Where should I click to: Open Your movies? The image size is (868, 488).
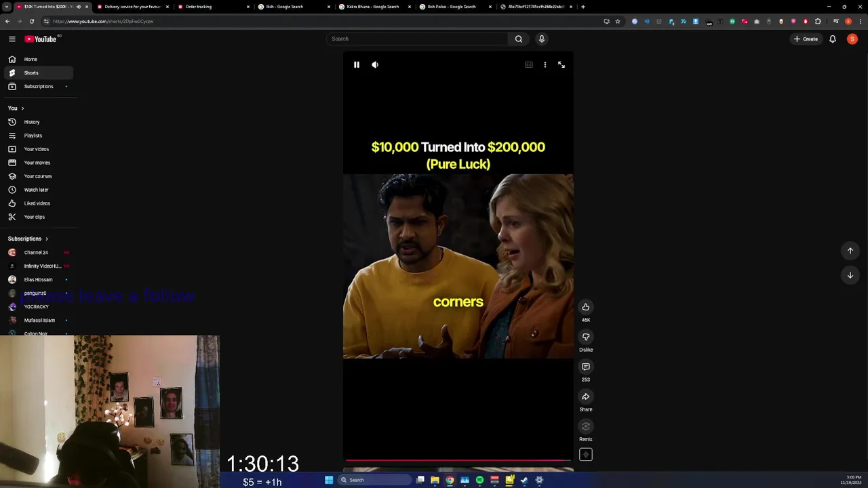tap(39, 163)
